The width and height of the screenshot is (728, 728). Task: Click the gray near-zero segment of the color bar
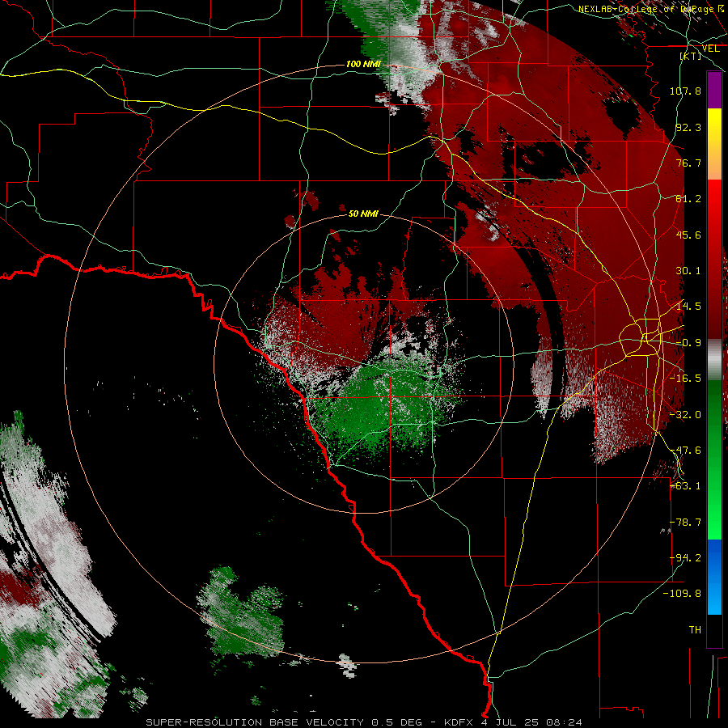[x=714, y=360]
